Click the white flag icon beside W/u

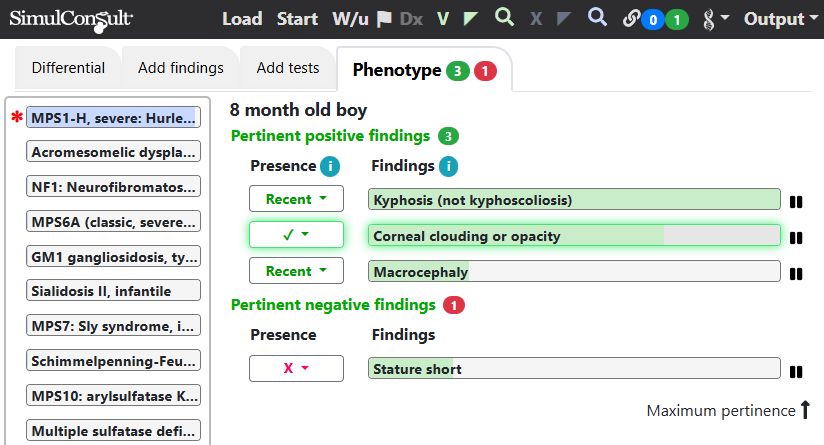point(385,19)
